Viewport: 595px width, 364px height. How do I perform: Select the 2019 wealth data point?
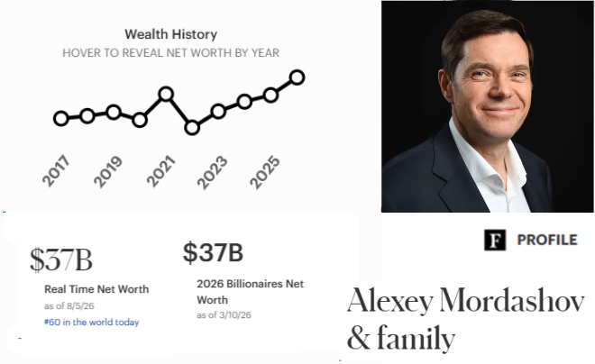click(114, 113)
